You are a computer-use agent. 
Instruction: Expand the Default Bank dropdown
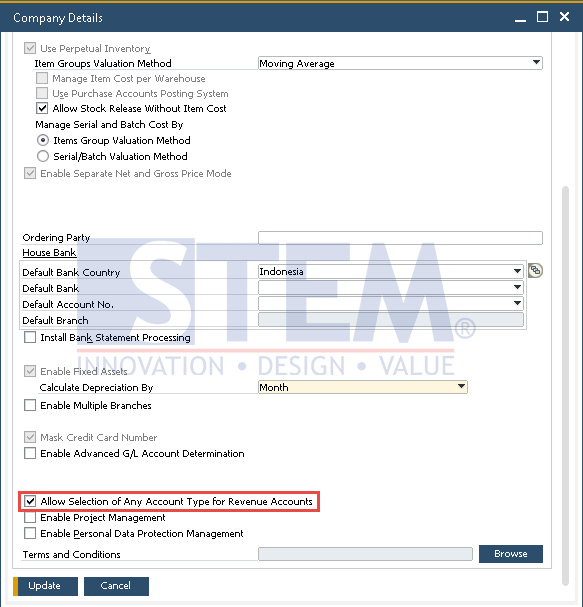pos(391,288)
